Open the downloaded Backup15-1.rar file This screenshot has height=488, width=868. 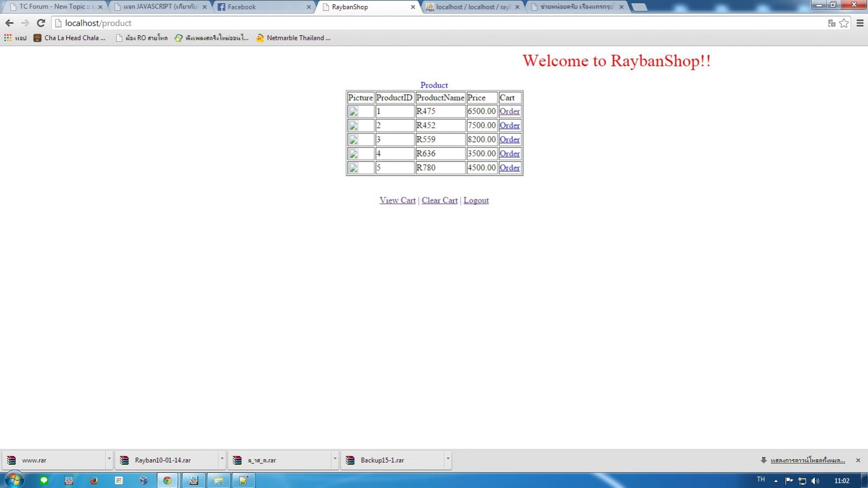(393, 460)
